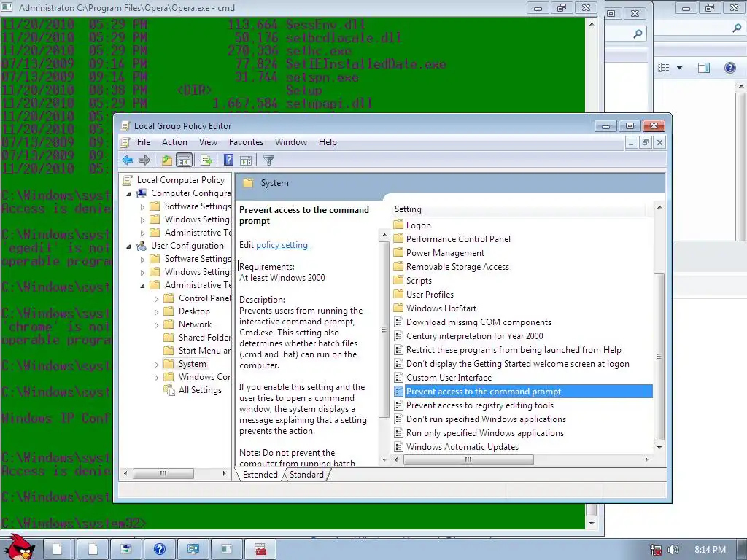Click the red toolbox taskbar icon
Screen dimensions: 747x560
click(x=260, y=550)
